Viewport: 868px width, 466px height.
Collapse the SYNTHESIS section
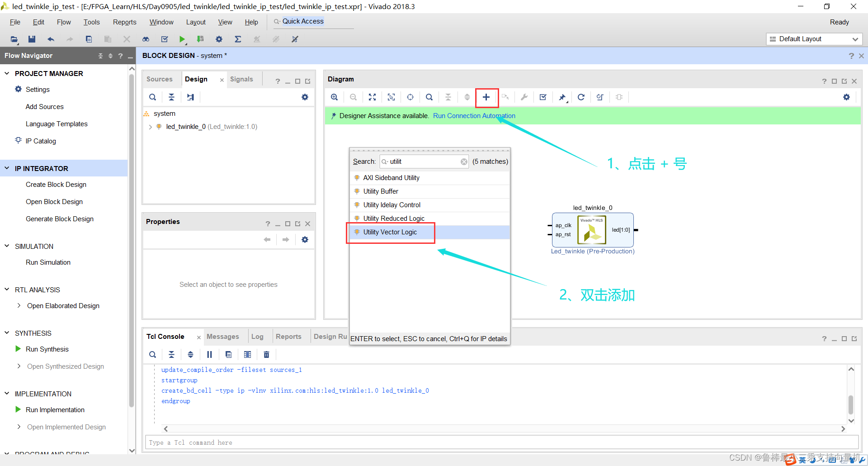(x=7, y=333)
